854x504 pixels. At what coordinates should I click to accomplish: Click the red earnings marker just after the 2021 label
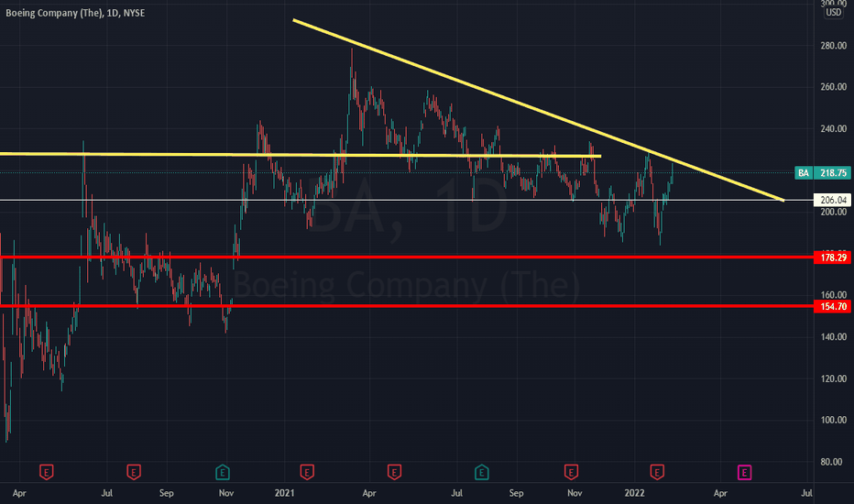[x=307, y=472]
